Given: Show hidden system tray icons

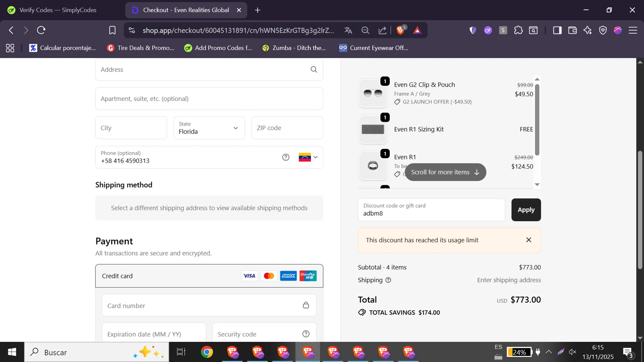Looking at the screenshot, I should [x=549, y=352].
